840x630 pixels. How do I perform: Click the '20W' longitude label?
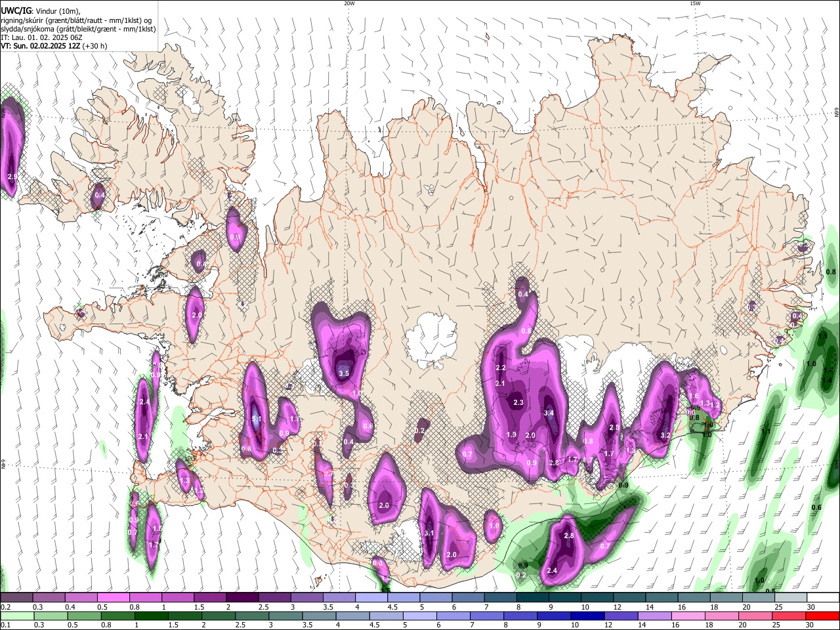click(349, 3)
